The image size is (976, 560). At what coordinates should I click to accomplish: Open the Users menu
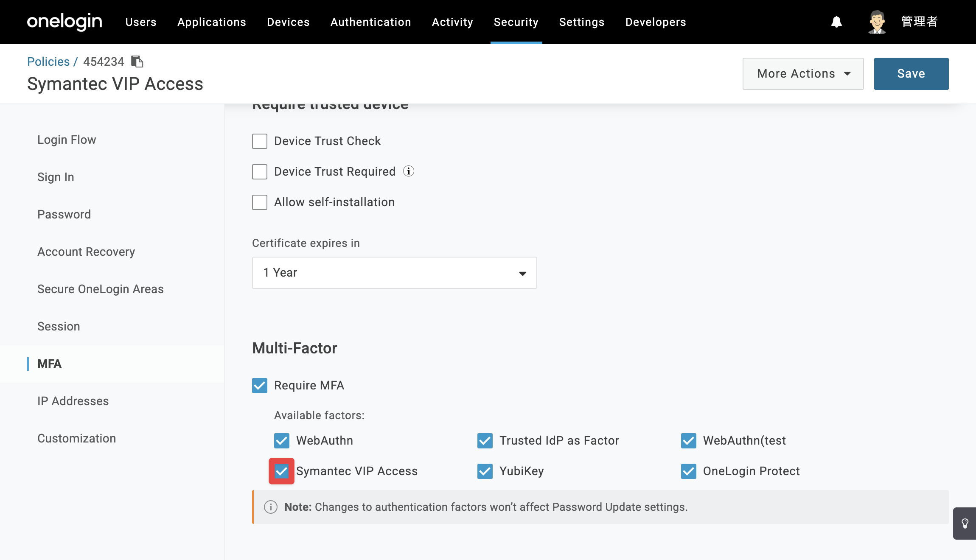pyautogui.click(x=141, y=22)
